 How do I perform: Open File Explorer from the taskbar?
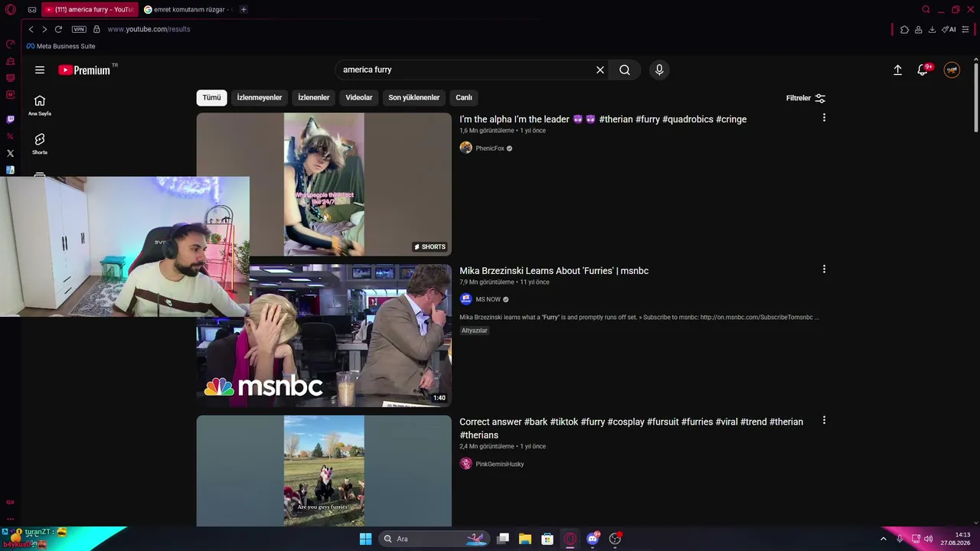coord(525,539)
